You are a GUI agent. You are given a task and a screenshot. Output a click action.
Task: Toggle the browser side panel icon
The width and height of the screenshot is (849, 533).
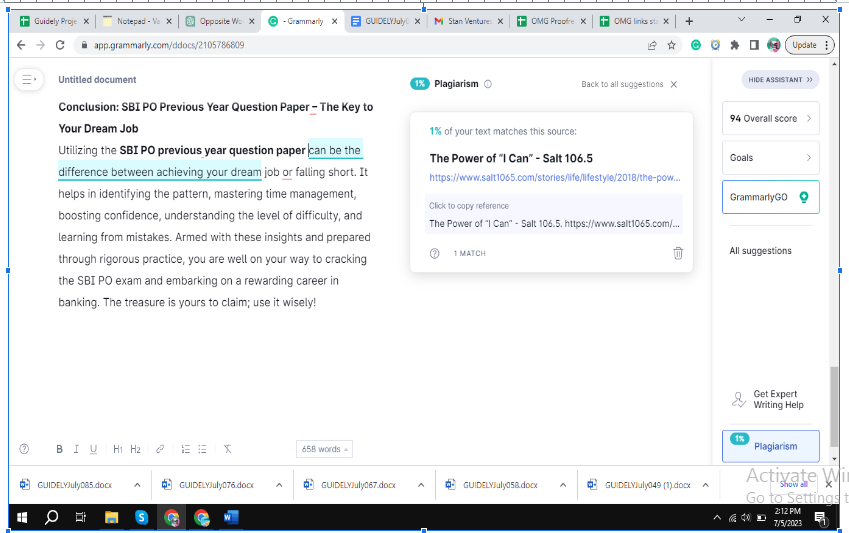[x=754, y=45]
